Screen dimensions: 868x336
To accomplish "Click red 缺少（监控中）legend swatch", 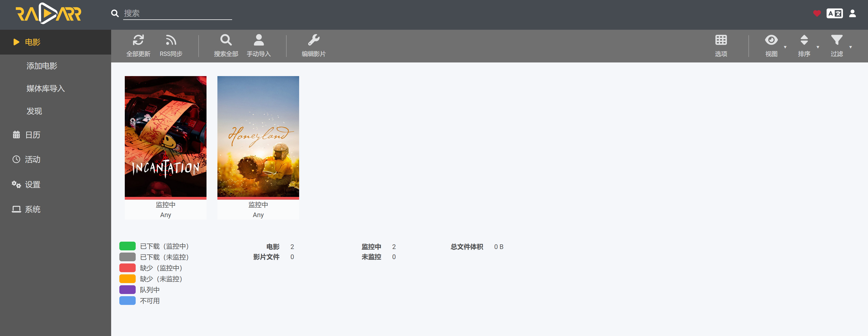I will pos(128,268).
